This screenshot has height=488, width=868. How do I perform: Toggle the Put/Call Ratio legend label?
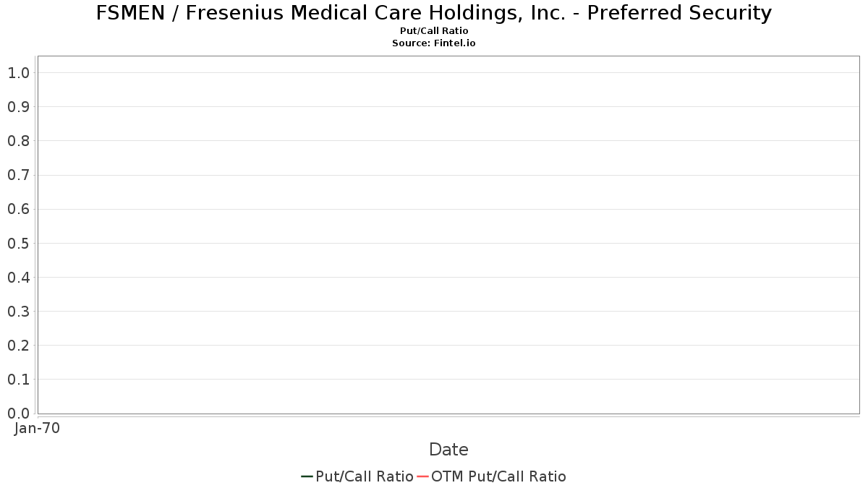(365, 476)
